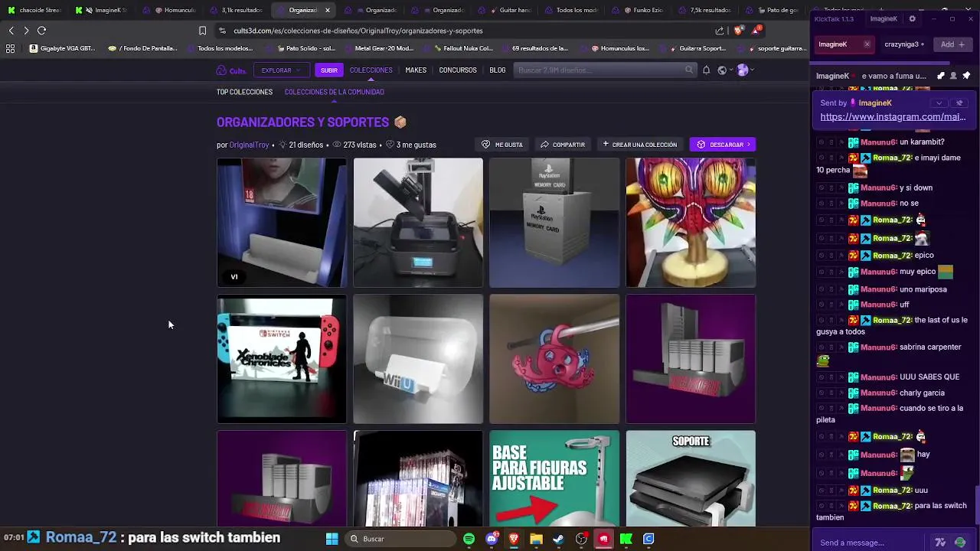Open the CONCURSOS menu item

pyautogui.click(x=458, y=70)
